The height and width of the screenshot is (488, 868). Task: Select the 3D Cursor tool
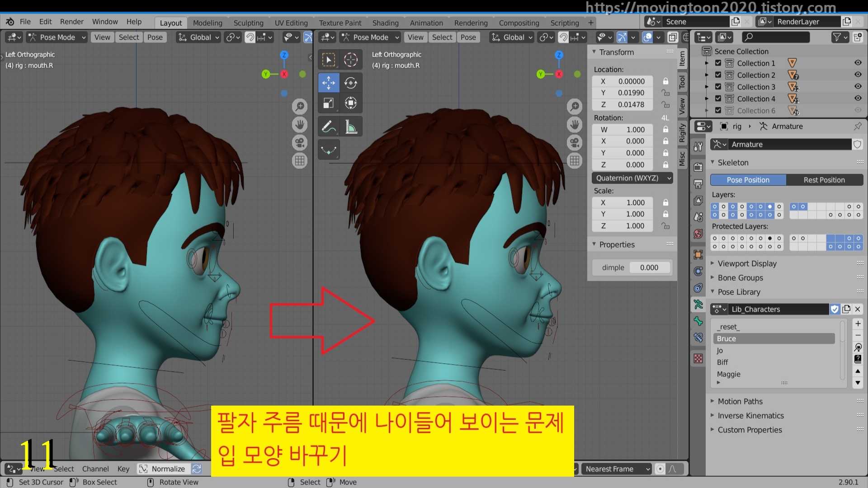coord(351,60)
